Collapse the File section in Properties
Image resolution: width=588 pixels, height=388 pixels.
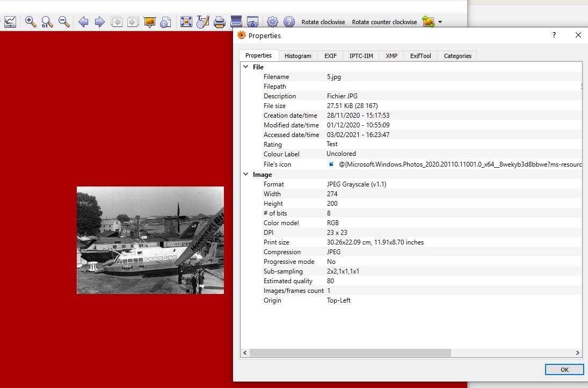246,67
